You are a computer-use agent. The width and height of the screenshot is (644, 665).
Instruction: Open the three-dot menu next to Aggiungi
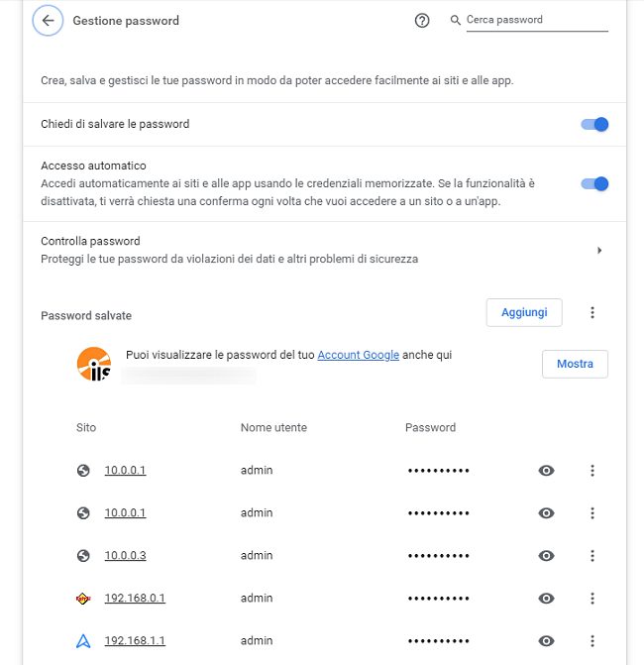click(x=592, y=312)
